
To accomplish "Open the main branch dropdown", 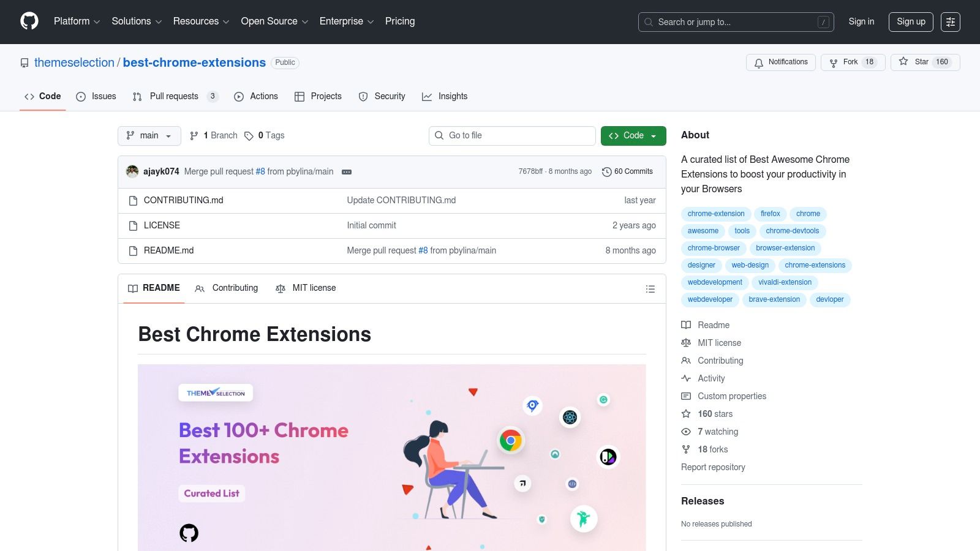I will point(149,136).
